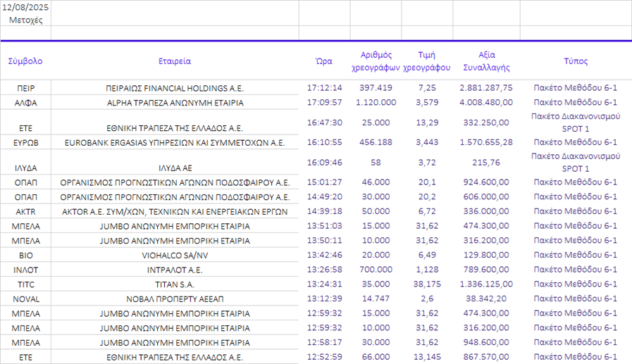Click the Αξία Συναλλαγής column header
Viewport: 632px width, 364px height.
tap(486, 61)
